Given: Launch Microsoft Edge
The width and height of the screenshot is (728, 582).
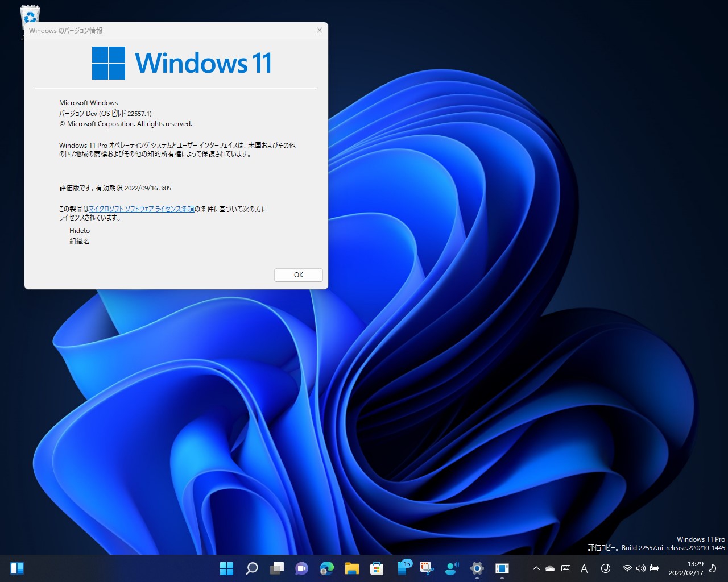Looking at the screenshot, I should 326,568.
